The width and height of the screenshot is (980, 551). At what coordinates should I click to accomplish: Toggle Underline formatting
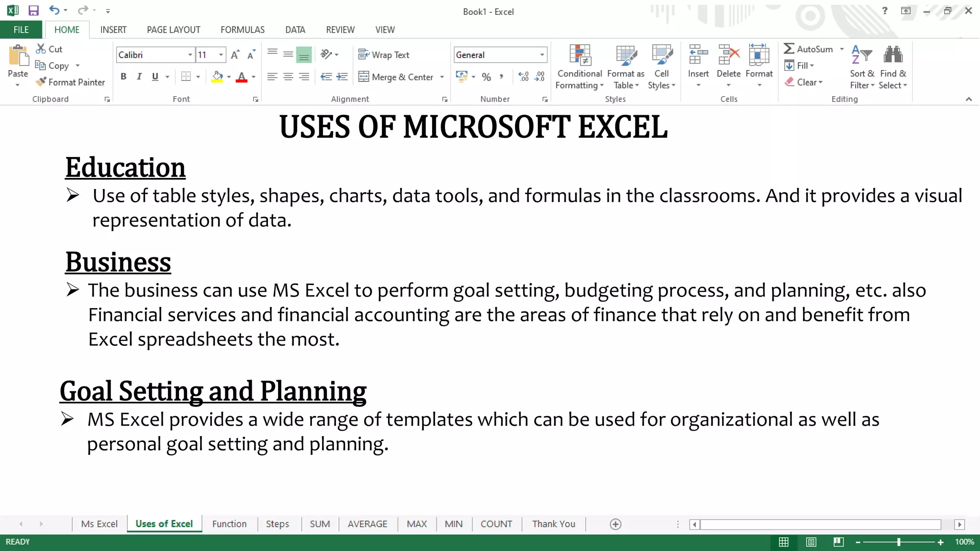(155, 77)
